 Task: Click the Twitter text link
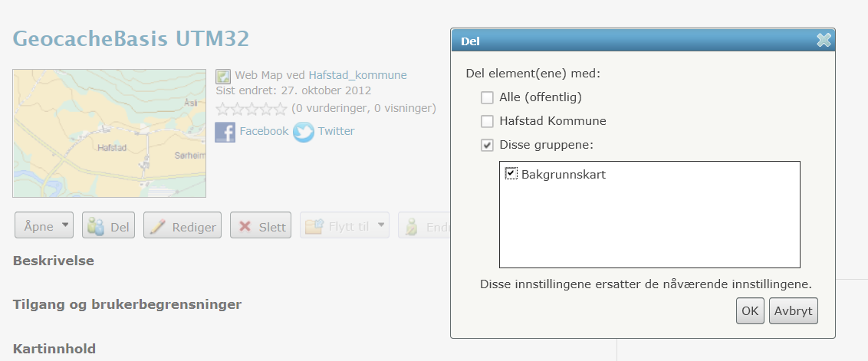coord(336,131)
